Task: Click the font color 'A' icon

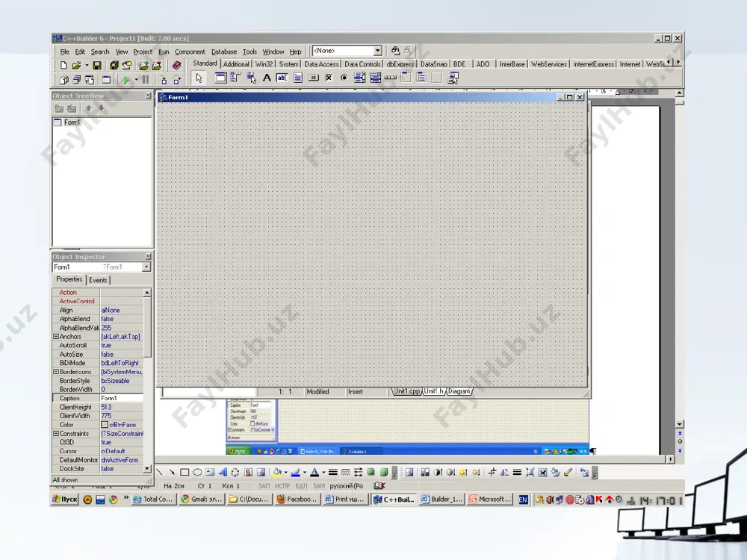Action: pos(314,473)
